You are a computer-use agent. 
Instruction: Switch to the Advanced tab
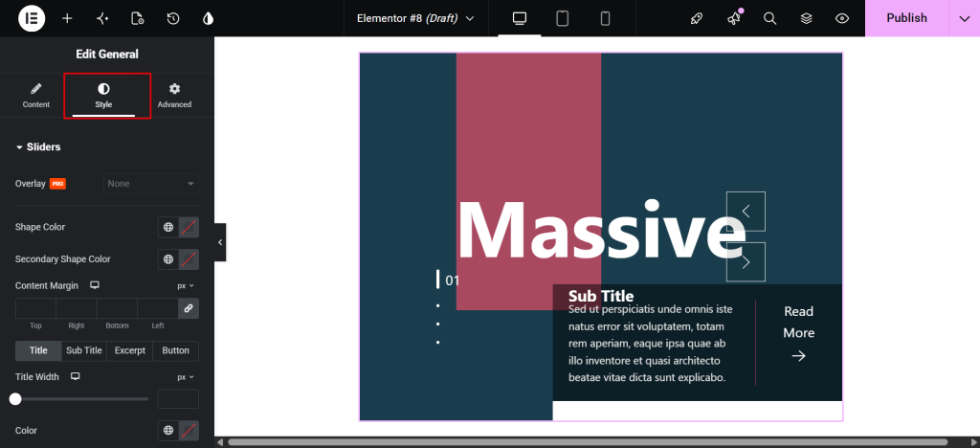174,96
